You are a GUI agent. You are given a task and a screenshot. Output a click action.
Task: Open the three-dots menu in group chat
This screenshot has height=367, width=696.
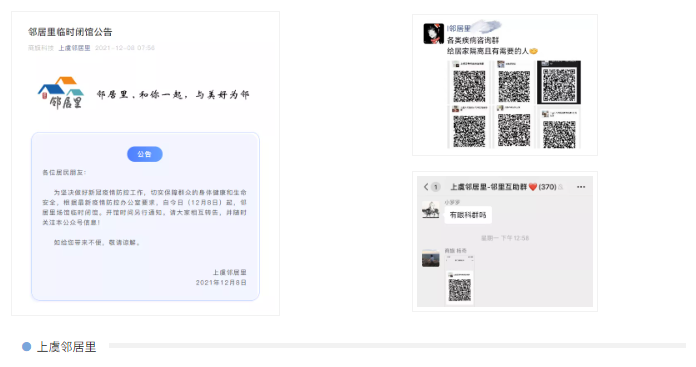[x=581, y=187]
